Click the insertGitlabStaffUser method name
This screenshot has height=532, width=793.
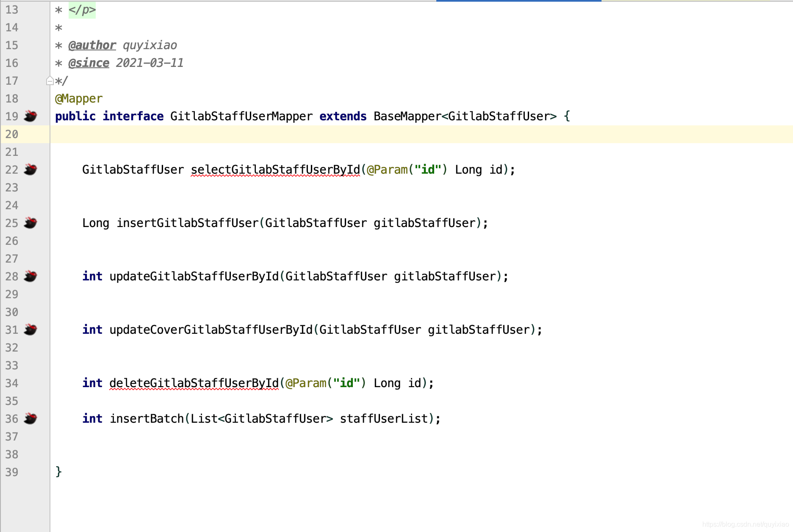(x=188, y=223)
